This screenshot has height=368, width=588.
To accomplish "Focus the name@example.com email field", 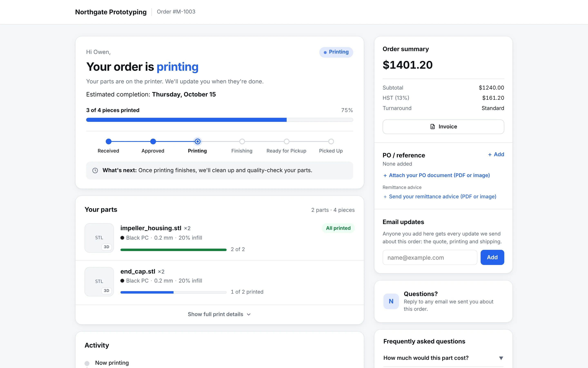I will 430,257.
